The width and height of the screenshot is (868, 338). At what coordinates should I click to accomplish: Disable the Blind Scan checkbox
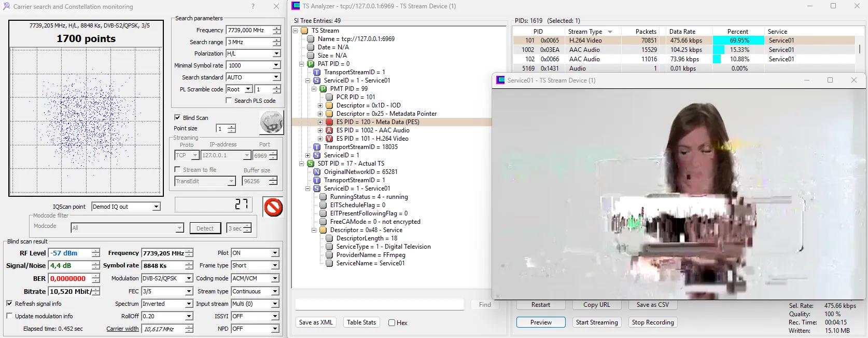tap(177, 118)
